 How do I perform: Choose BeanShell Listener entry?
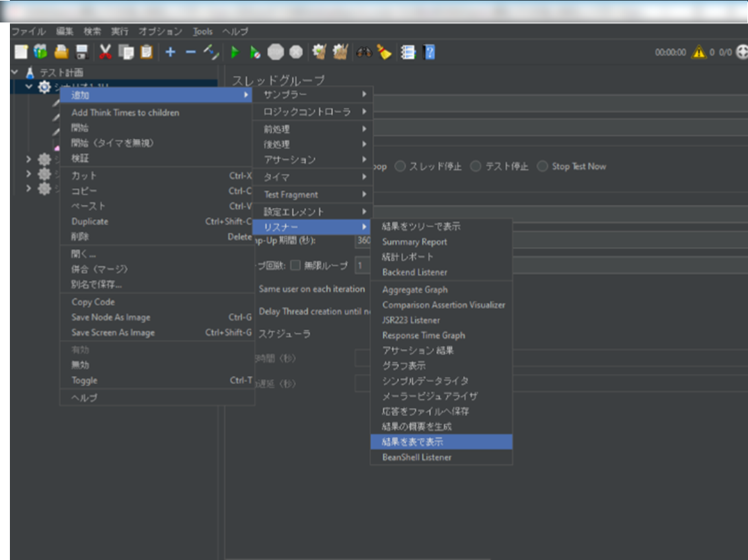pyautogui.click(x=441, y=457)
